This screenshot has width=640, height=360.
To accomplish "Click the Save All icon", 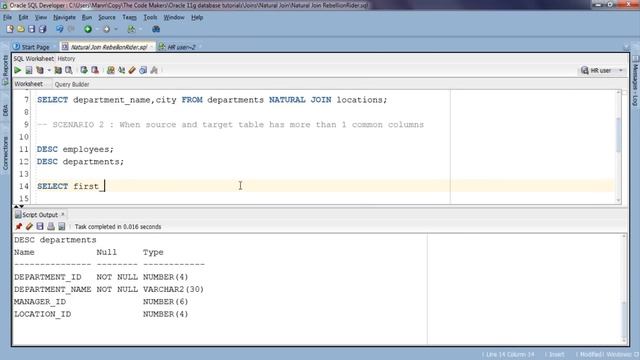I will click(x=42, y=29).
